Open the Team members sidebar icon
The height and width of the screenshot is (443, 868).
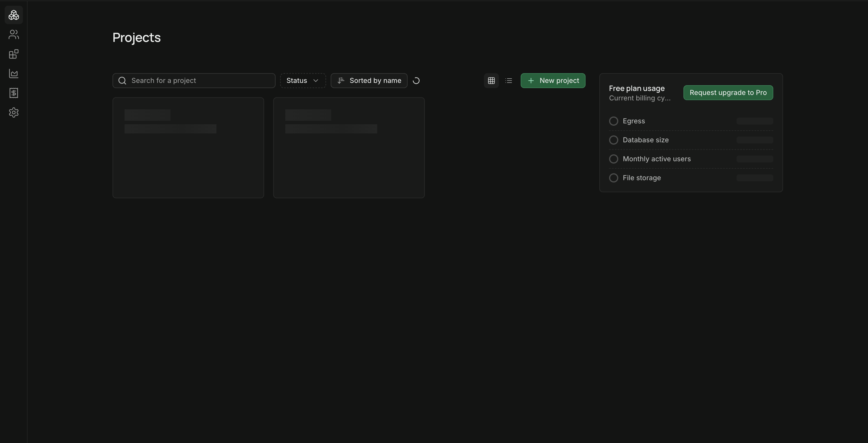click(x=14, y=34)
